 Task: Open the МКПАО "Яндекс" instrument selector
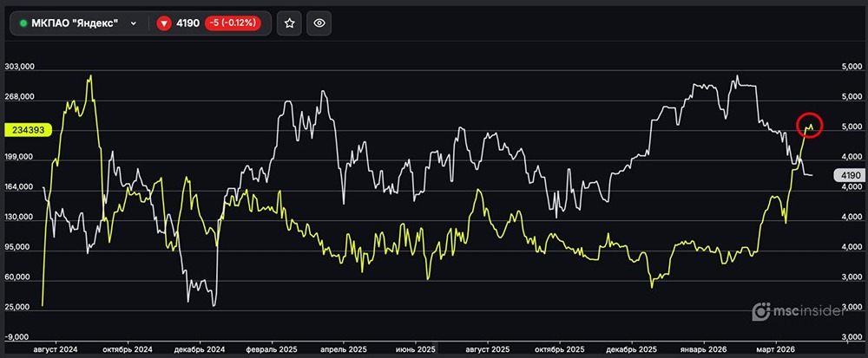pyautogui.click(x=78, y=23)
